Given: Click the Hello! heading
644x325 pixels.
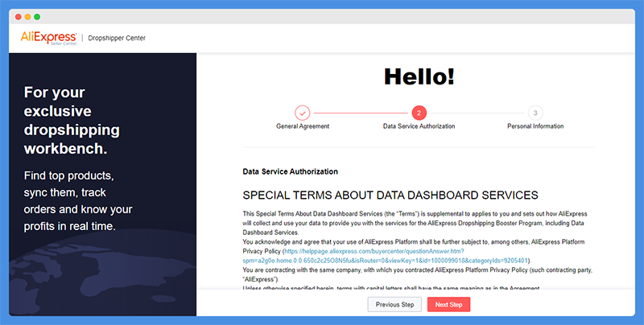Looking at the screenshot, I should pos(419,76).
